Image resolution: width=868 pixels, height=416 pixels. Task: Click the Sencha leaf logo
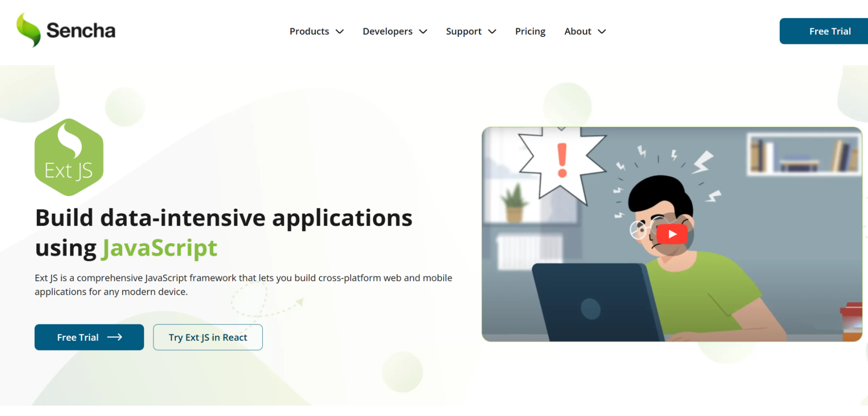click(28, 30)
